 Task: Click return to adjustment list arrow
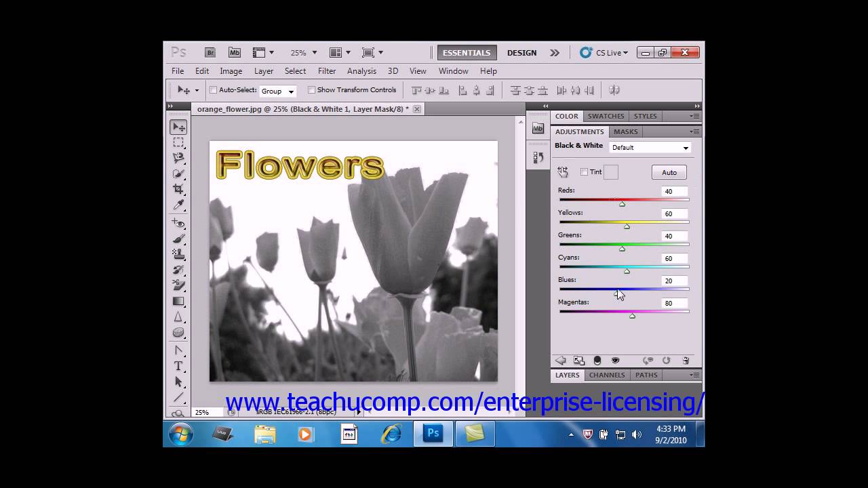tap(561, 361)
